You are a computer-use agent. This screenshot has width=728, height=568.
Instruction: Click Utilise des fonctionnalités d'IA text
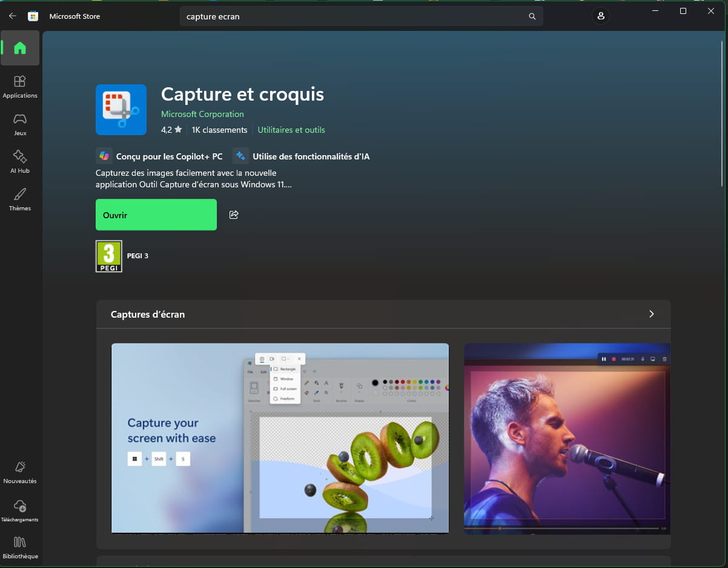(311, 156)
